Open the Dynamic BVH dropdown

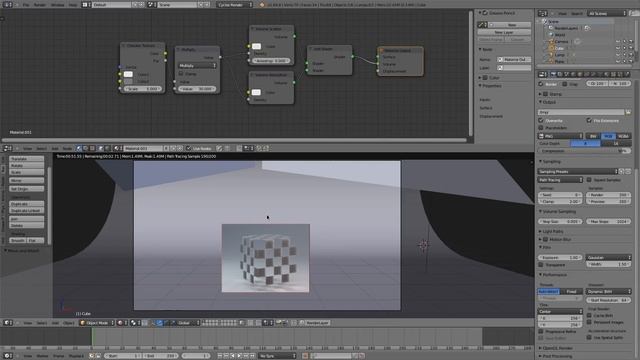point(609,291)
